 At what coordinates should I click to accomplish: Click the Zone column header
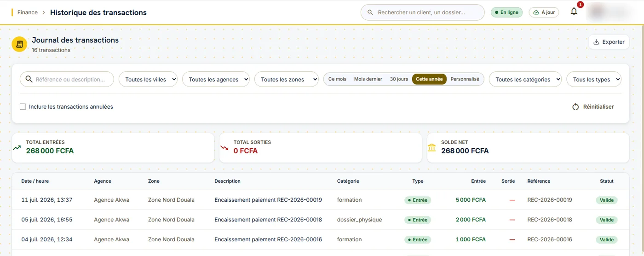[x=154, y=181]
